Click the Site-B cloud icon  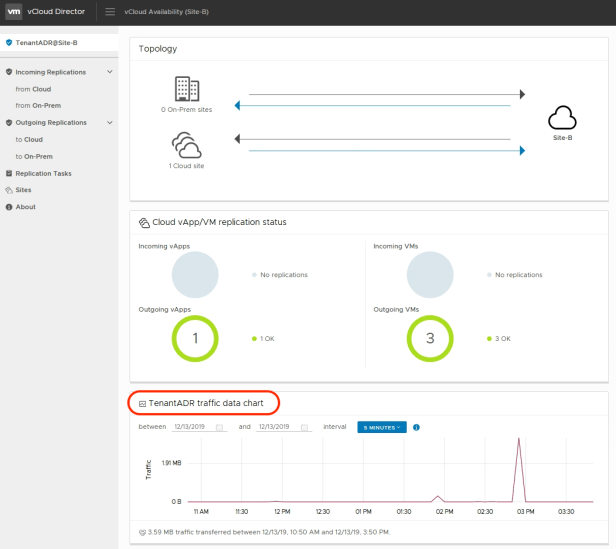click(563, 120)
